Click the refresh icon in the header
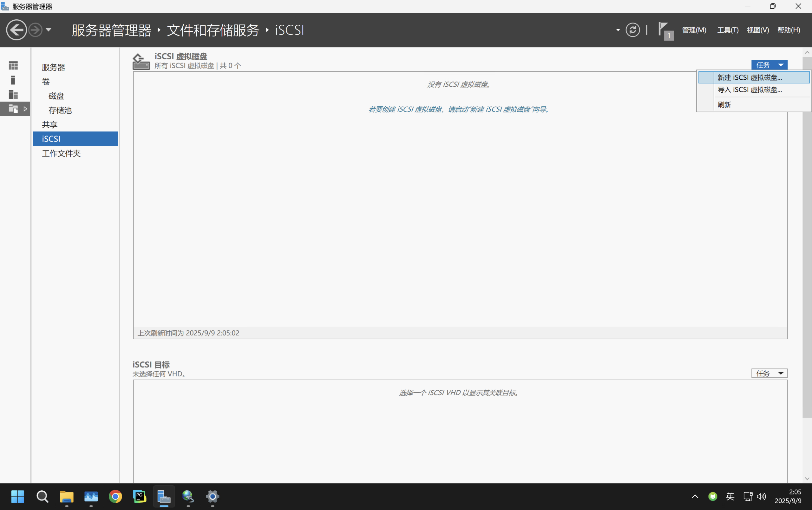This screenshot has width=812, height=510. (633, 30)
